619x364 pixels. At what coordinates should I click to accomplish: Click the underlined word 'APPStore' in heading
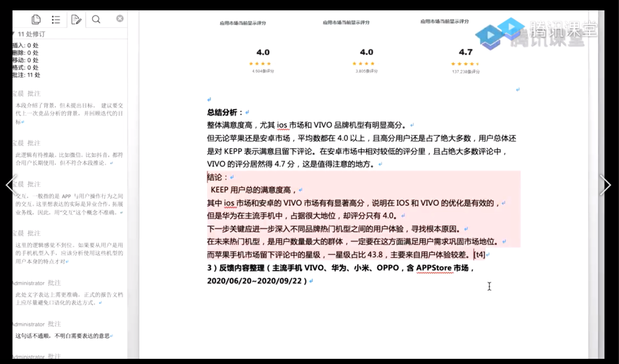point(434,268)
